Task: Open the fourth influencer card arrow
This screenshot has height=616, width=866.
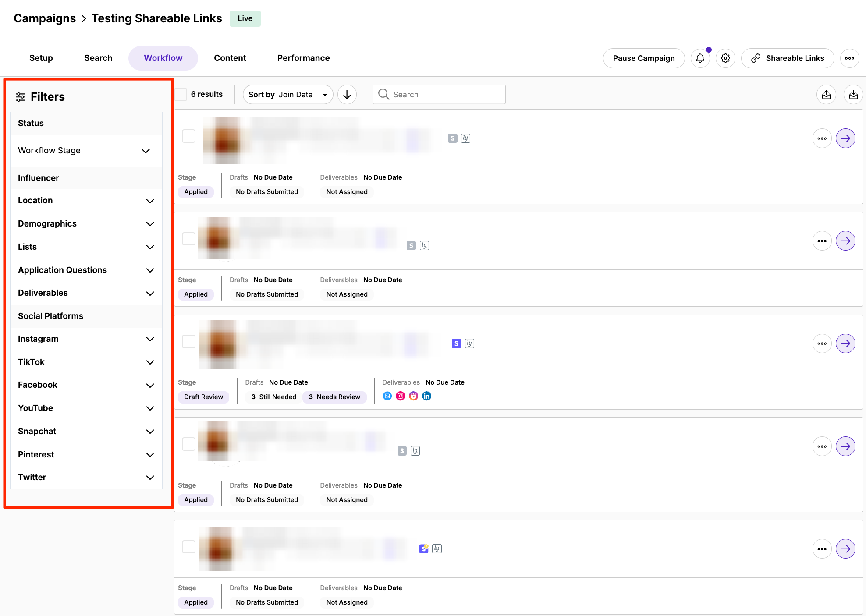Action: click(845, 446)
